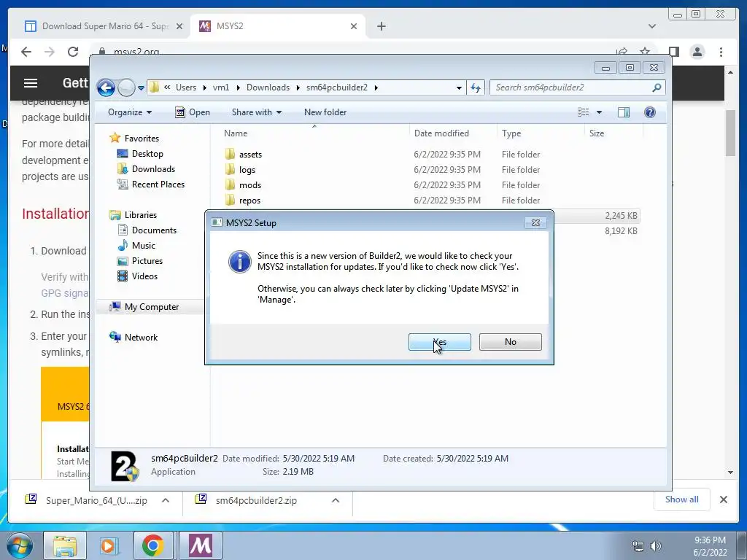
Task: Select Libraries in navigation pane
Action: click(x=141, y=215)
